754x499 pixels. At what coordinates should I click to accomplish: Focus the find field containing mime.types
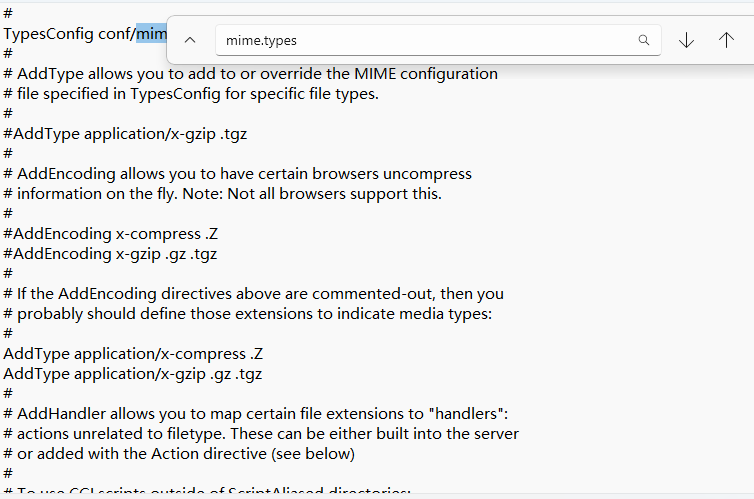(x=438, y=40)
